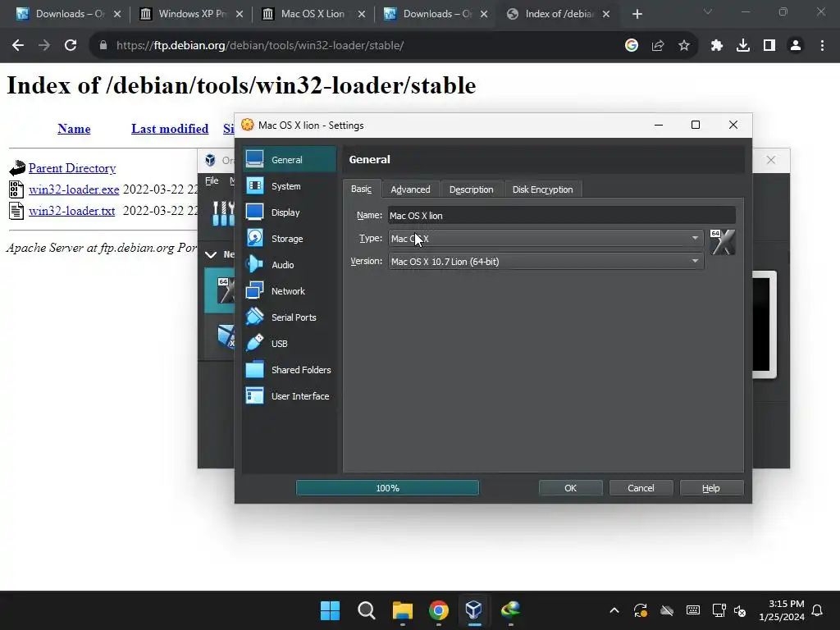Image resolution: width=840 pixels, height=630 pixels.
Task: Open Internet Download Manager taskbar icon
Action: pos(510,610)
